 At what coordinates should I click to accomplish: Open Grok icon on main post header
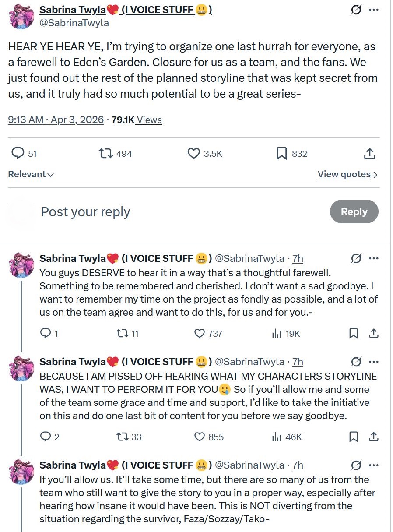[356, 10]
